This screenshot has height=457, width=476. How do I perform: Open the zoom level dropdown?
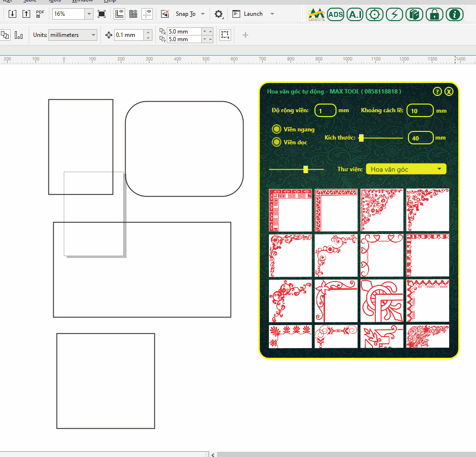pos(89,14)
